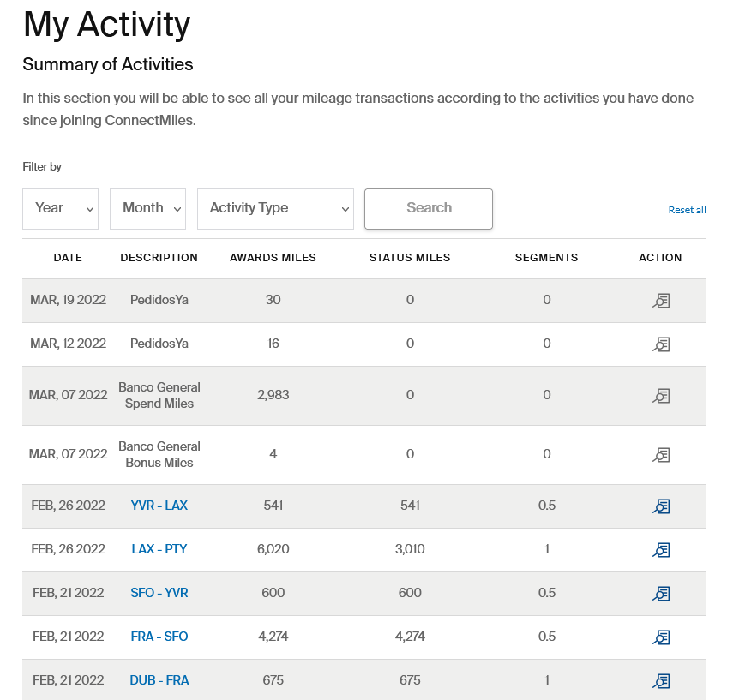The height and width of the screenshot is (700, 733).
Task: Open the Month dropdown
Action: 147,208
